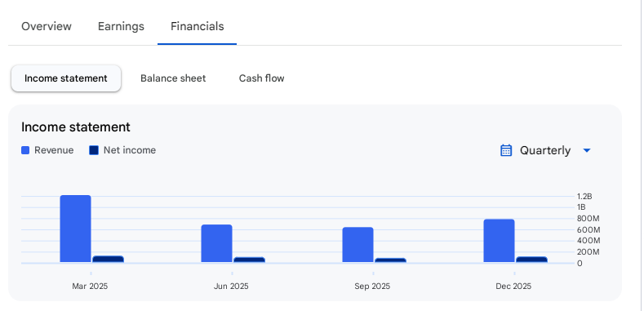644x311 pixels.
Task: Switch to Balance sheet
Action: [173, 78]
